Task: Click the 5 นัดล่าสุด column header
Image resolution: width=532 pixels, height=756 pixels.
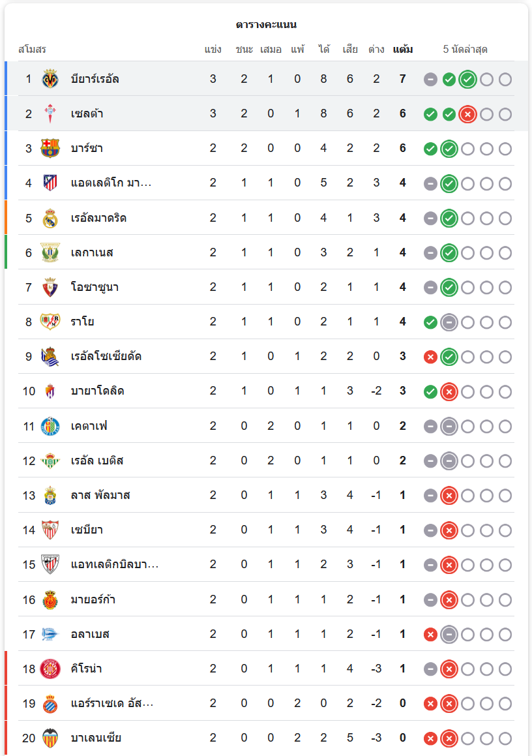Action: click(465, 50)
